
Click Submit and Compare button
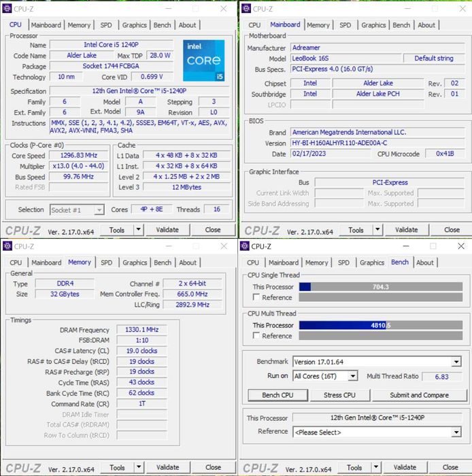click(x=419, y=395)
